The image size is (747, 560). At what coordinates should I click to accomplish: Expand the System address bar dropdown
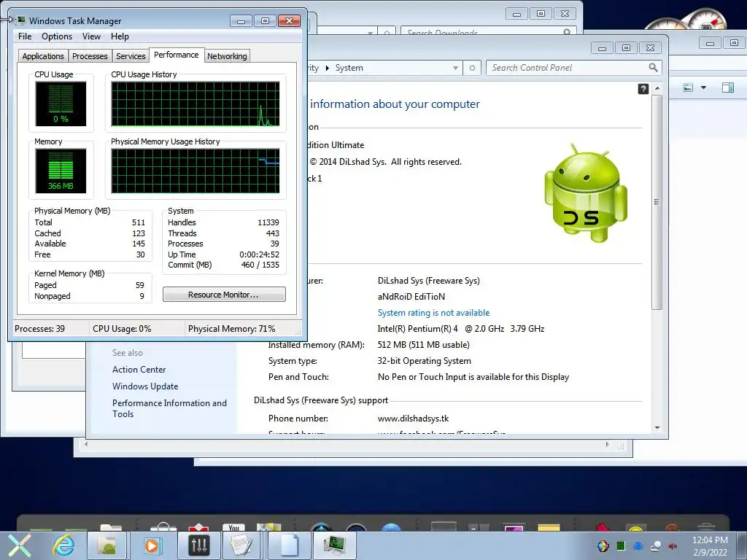coord(455,68)
